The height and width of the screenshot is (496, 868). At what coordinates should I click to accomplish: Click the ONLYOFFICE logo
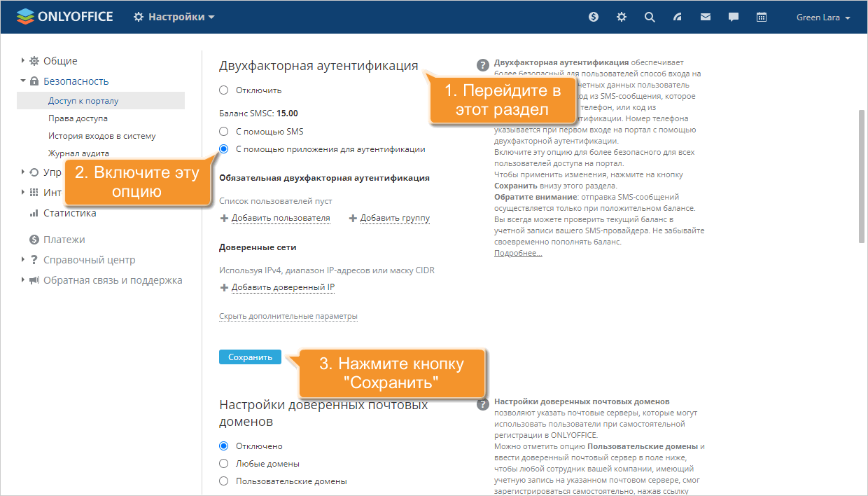(x=64, y=17)
